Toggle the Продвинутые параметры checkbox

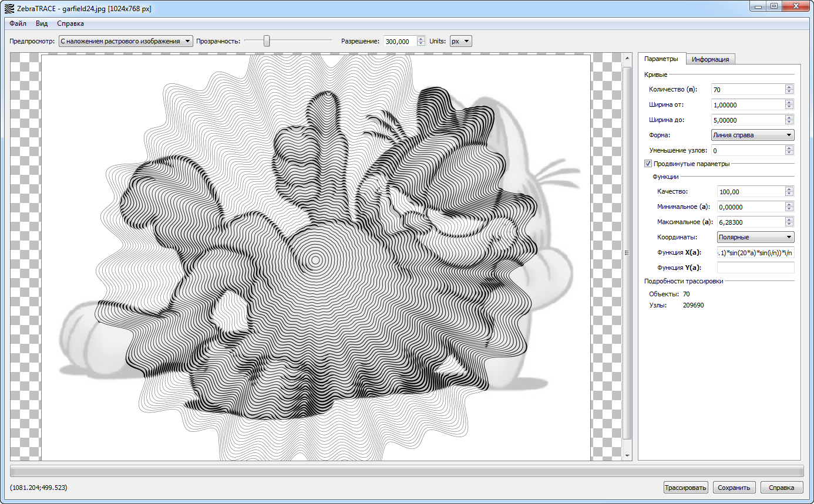pos(648,164)
